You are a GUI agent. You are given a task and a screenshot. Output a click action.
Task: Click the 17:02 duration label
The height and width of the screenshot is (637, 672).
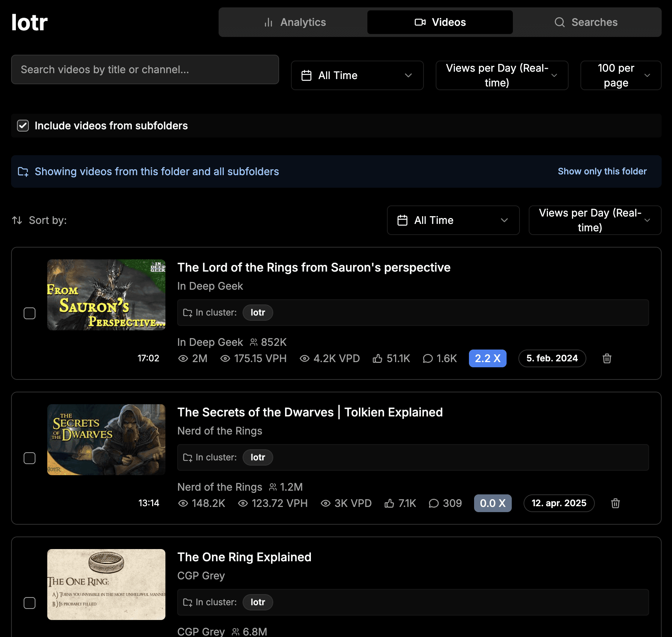pos(148,358)
